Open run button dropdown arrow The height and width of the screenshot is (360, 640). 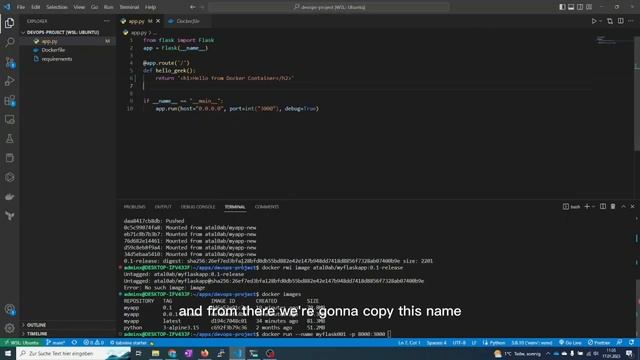(x=600, y=21)
